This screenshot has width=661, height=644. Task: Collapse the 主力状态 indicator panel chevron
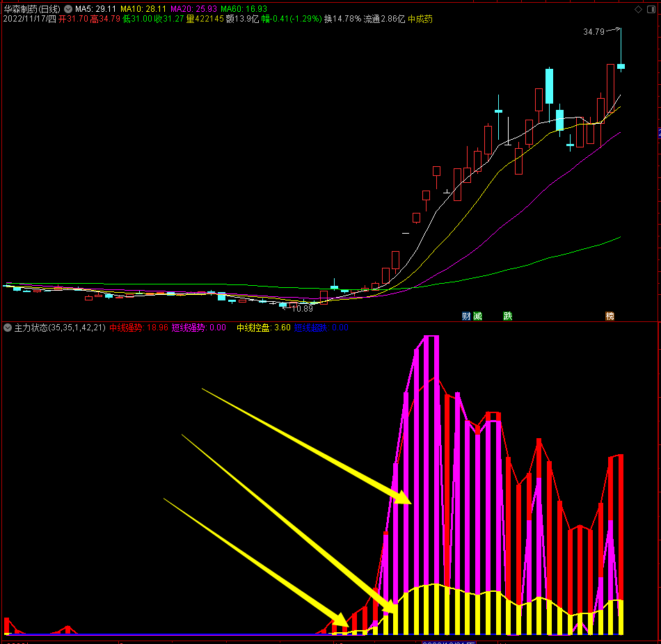pos(8,328)
